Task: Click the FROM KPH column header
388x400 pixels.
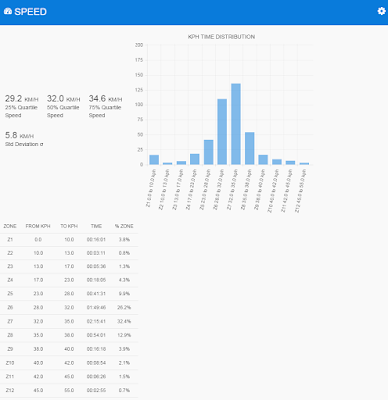Action: [38, 226]
